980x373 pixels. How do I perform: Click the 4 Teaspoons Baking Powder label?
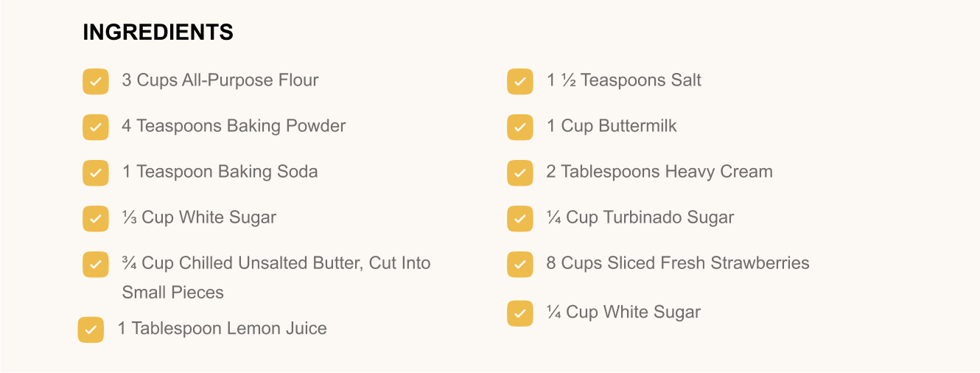234,126
